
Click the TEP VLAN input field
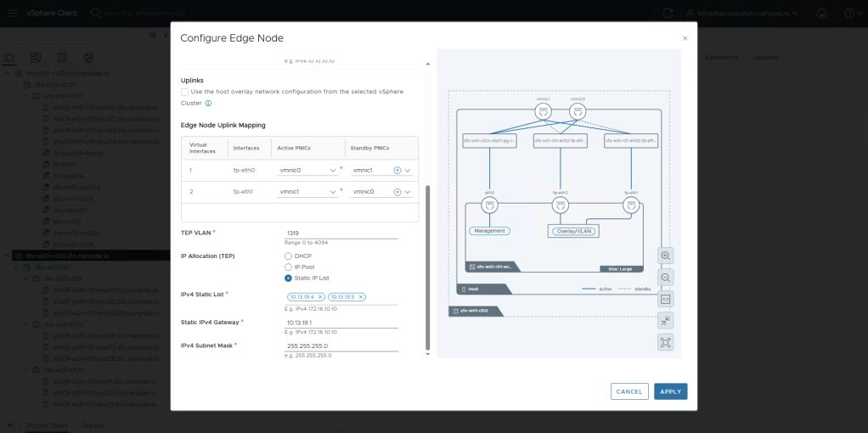[x=341, y=233]
